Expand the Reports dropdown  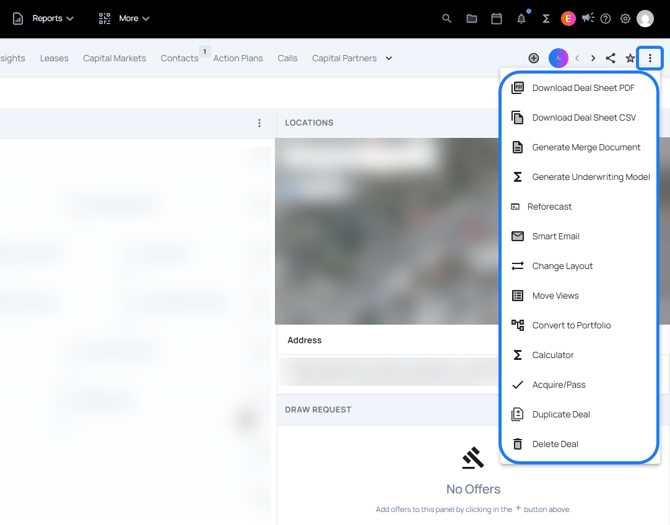click(44, 19)
